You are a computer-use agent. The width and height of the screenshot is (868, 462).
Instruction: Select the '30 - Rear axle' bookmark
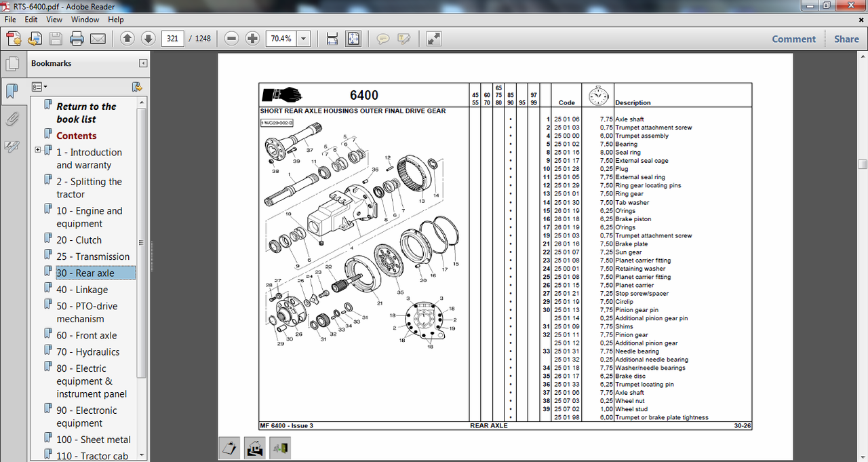pyautogui.click(x=85, y=273)
